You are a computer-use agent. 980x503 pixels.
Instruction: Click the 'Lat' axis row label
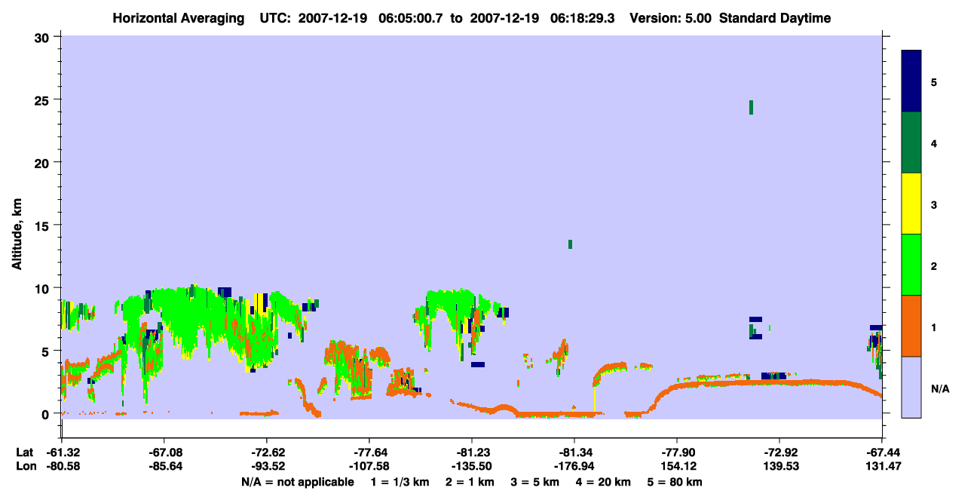pos(25,452)
